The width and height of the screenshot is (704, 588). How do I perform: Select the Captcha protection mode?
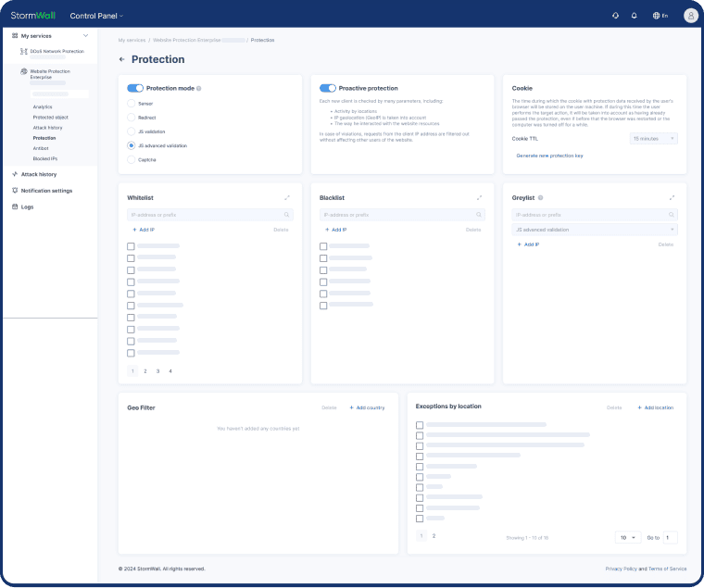[x=132, y=159]
